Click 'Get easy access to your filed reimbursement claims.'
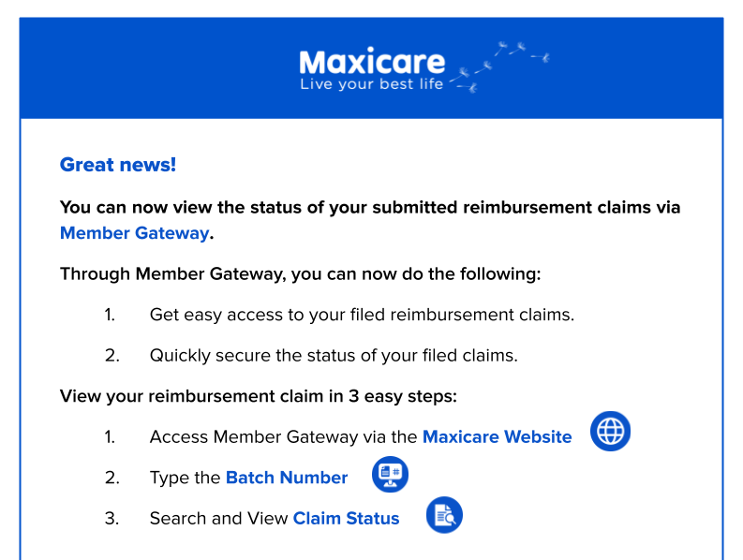 coord(362,315)
